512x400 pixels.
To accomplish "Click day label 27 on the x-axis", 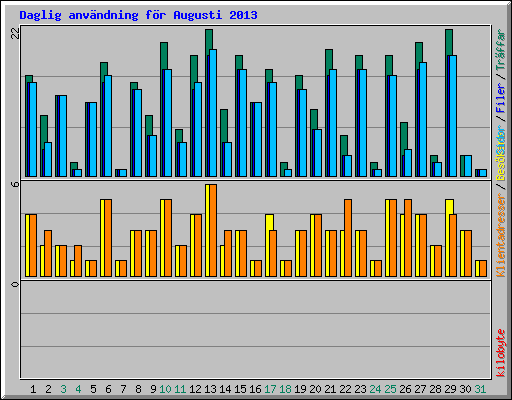I will [x=420, y=389].
